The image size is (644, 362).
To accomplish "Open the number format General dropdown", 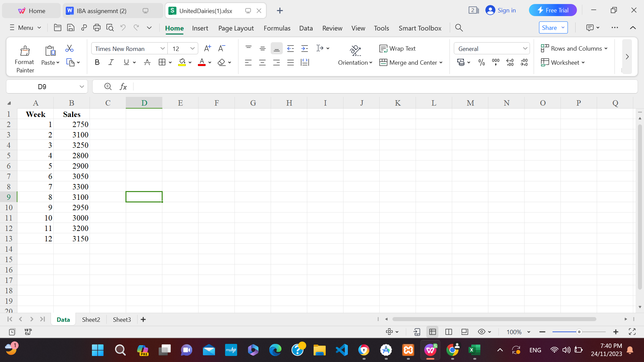I will tap(525, 48).
